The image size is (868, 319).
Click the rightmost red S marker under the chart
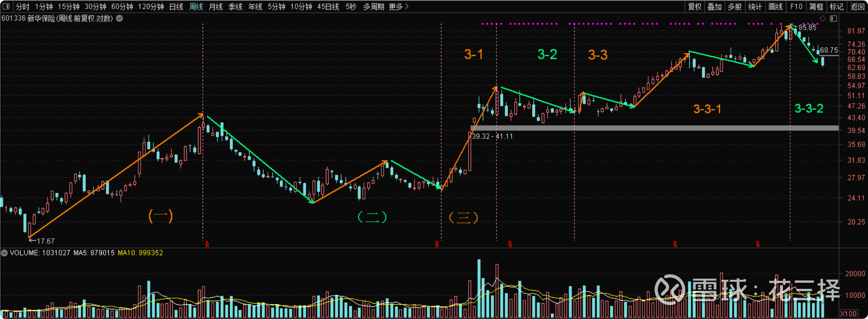758,244
